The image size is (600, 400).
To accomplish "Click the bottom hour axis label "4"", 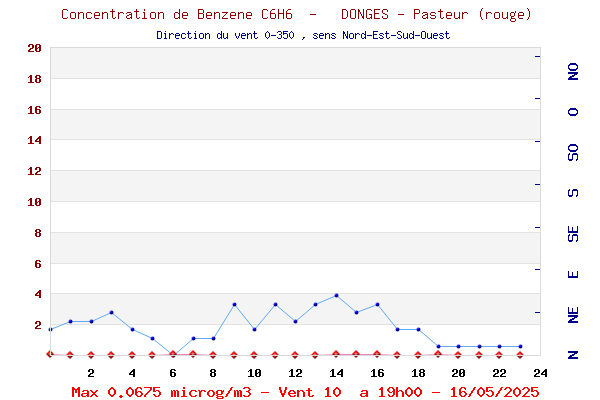I will tap(132, 373).
